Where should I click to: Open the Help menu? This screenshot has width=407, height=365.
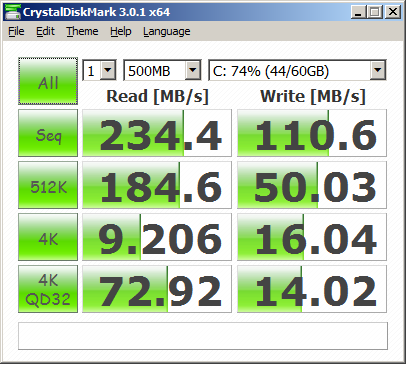[121, 31]
